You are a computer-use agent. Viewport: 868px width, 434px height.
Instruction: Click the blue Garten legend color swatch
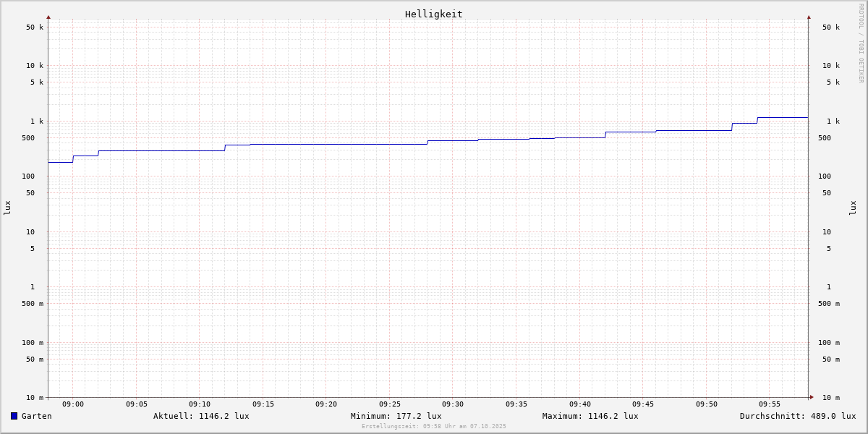[x=14, y=416]
